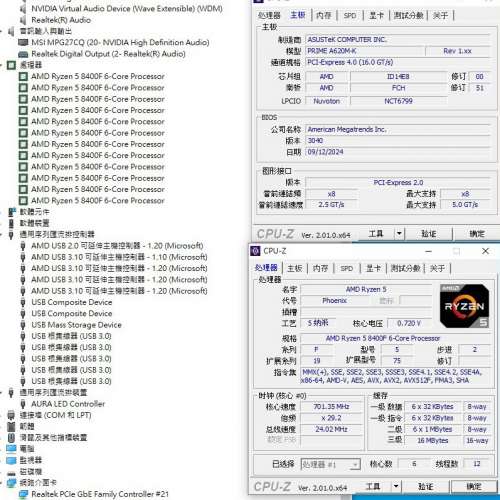Open the 处理器 #1 selection combo box
500x500 pixels.
click(x=330, y=464)
